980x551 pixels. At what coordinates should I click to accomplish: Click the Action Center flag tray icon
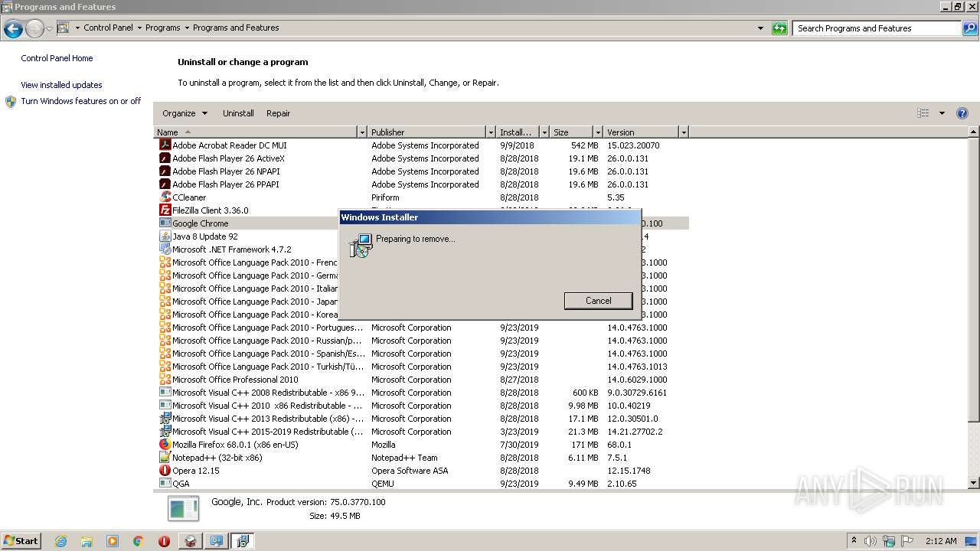[x=907, y=541]
